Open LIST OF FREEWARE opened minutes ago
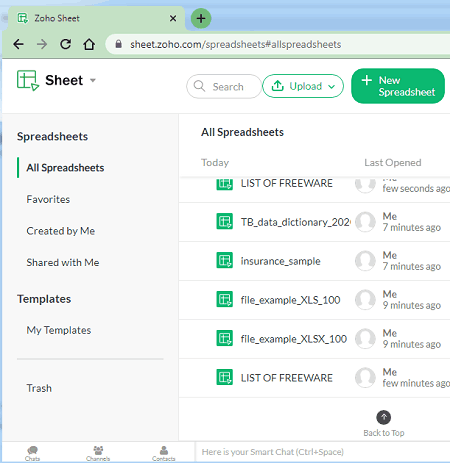Image resolution: width=450 pixels, height=463 pixels. click(x=287, y=378)
